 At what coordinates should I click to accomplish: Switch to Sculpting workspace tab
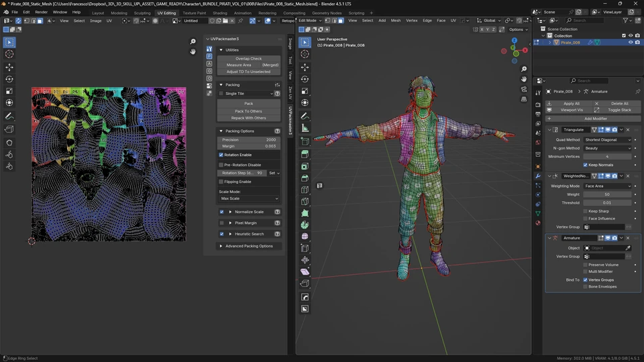click(x=142, y=13)
